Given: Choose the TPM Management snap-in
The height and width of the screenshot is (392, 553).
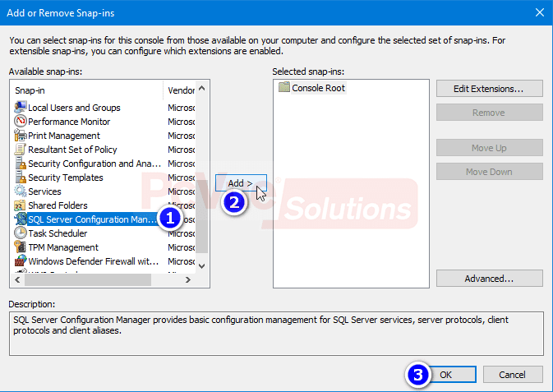Looking at the screenshot, I should pos(63,247).
